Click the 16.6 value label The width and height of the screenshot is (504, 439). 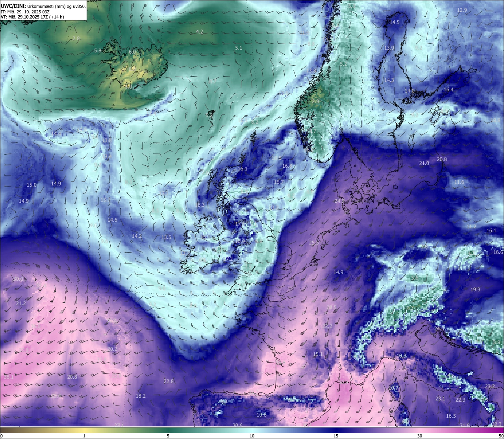tap(498, 252)
